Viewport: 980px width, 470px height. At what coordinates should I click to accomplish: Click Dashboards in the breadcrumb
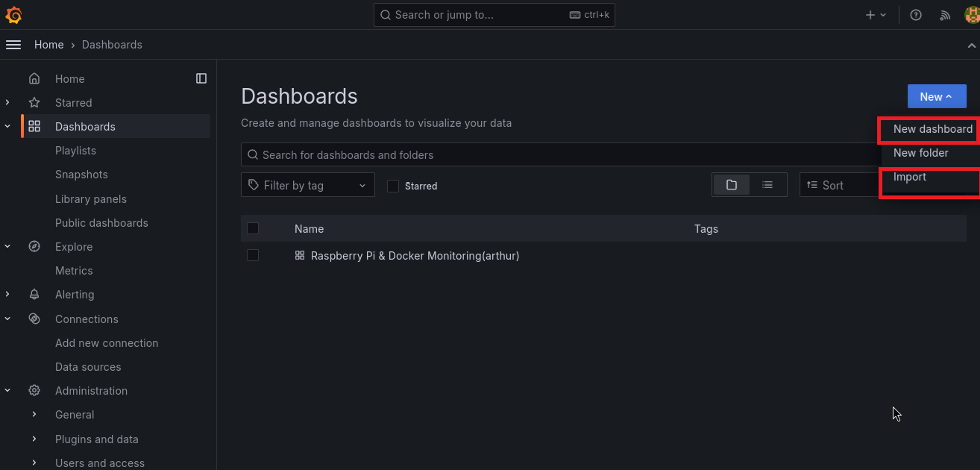[x=112, y=45]
